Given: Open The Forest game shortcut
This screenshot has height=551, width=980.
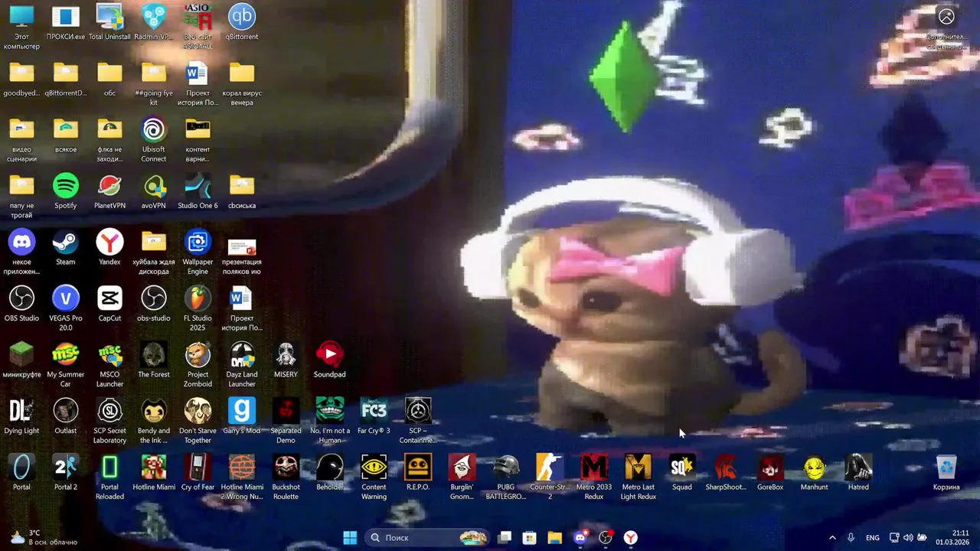Looking at the screenshot, I should tap(154, 360).
